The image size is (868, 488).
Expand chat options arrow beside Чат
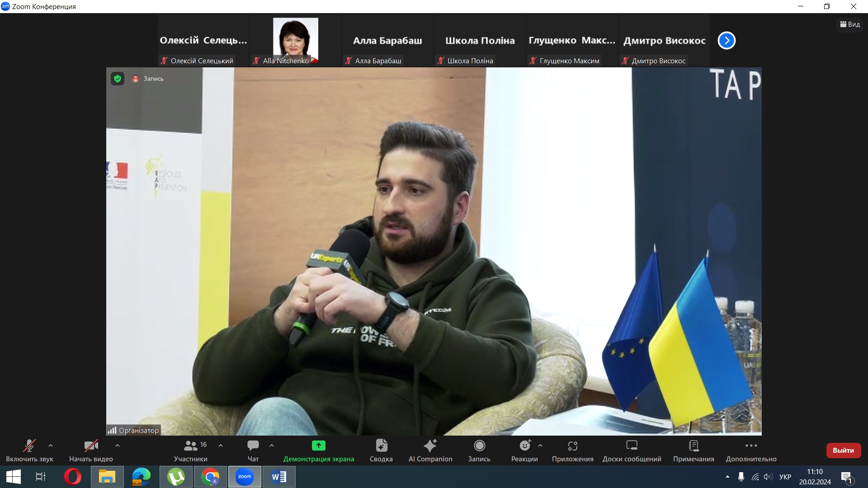(x=272, y=446)
